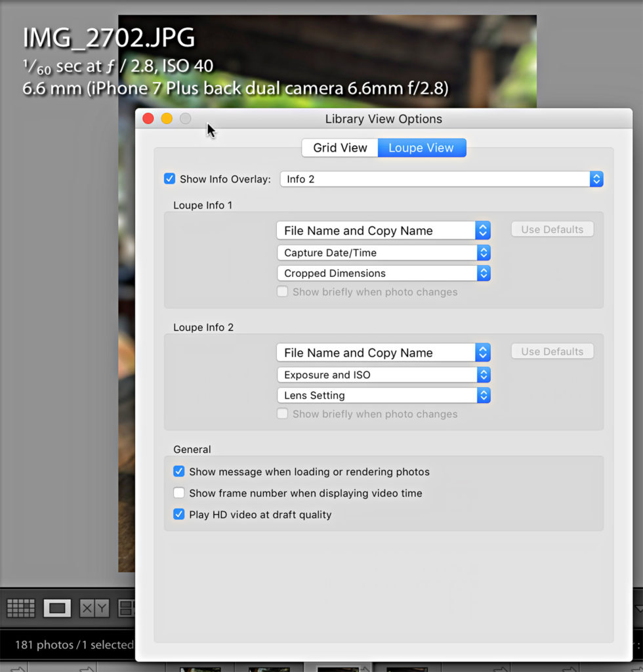The height and width of the screenshot is (672, 643).
Task: Open Survey view icon in toolbar
Action: click(x=127, y=608)
